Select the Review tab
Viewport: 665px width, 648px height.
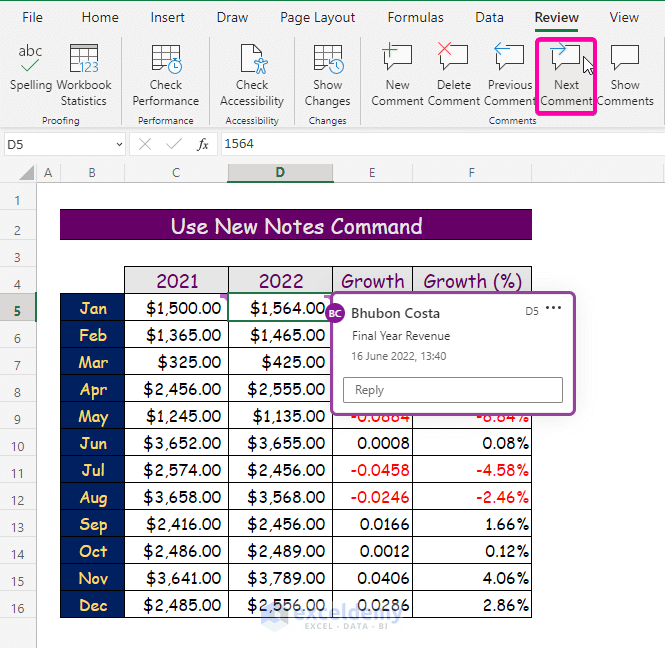point(556,17)
